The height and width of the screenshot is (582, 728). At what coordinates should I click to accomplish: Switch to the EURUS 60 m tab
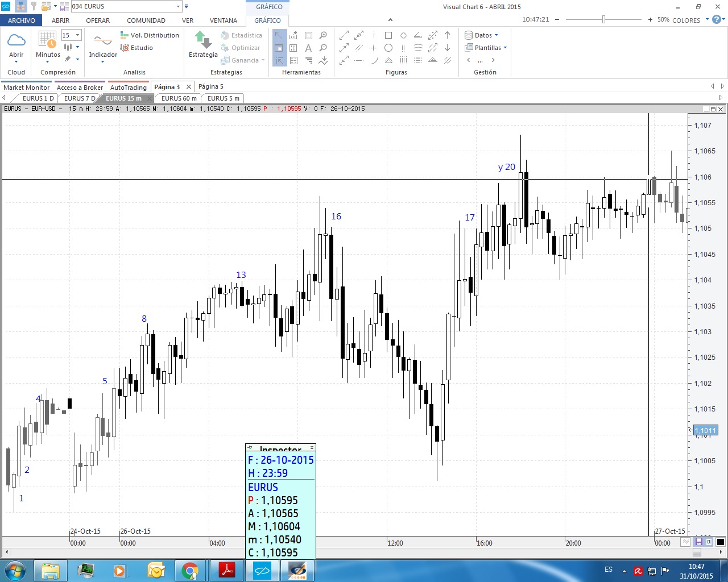pos(179,98)
